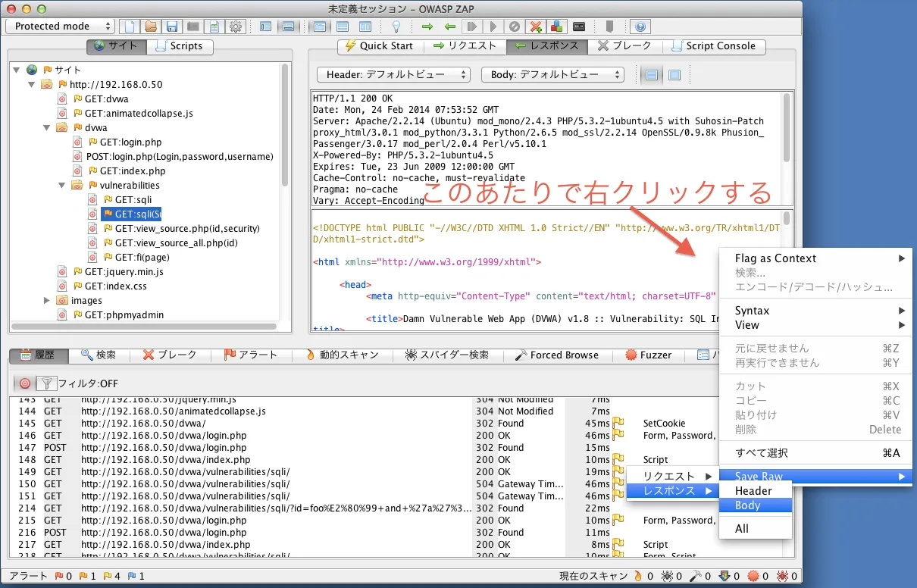Open the Header default view dropdown
Image resolution: width=917 pixels, height=588 pixels.
[x=393, y=75]
